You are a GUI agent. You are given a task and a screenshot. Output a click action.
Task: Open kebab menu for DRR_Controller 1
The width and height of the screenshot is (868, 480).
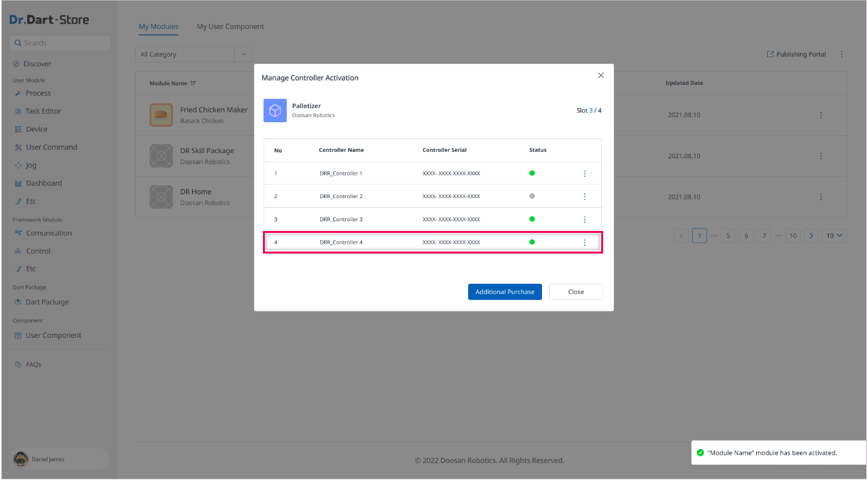point(584,174)
